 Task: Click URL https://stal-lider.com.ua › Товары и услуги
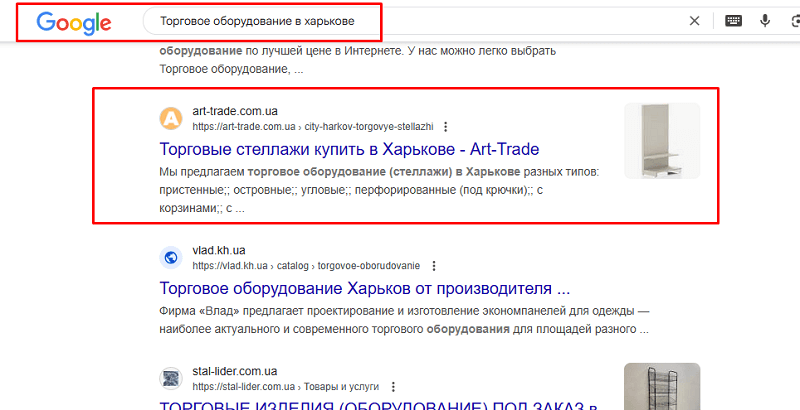(286, 387)
